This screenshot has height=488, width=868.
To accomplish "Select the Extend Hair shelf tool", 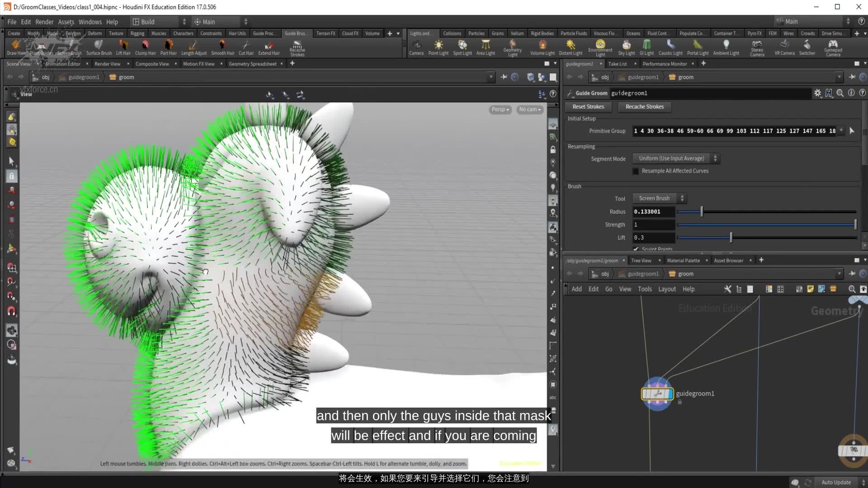I will pos(269,47).
